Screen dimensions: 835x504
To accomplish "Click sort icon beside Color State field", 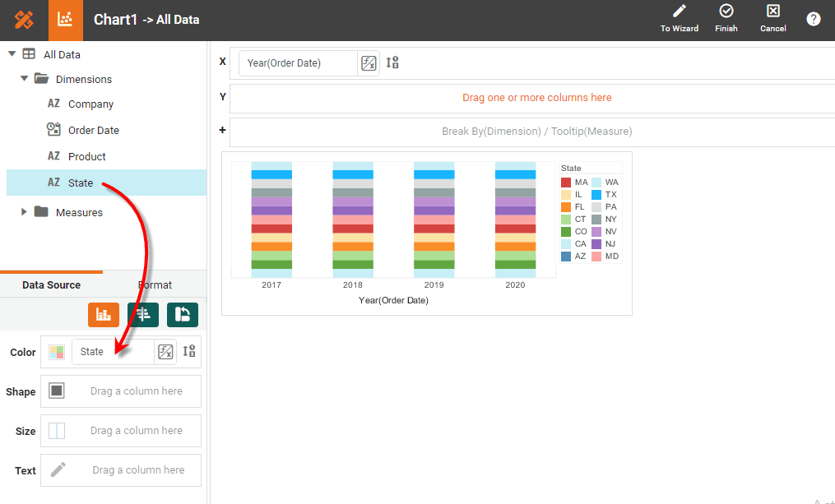I will click(189, 352).
